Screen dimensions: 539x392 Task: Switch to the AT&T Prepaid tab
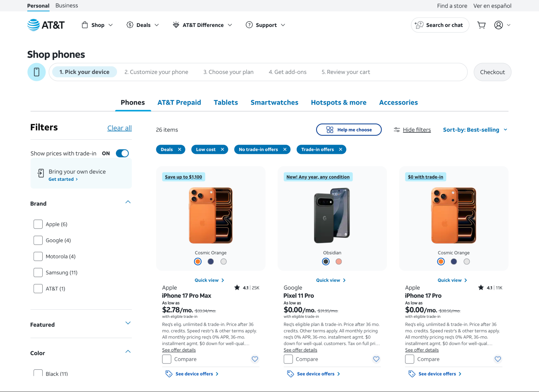pos(179,102)
